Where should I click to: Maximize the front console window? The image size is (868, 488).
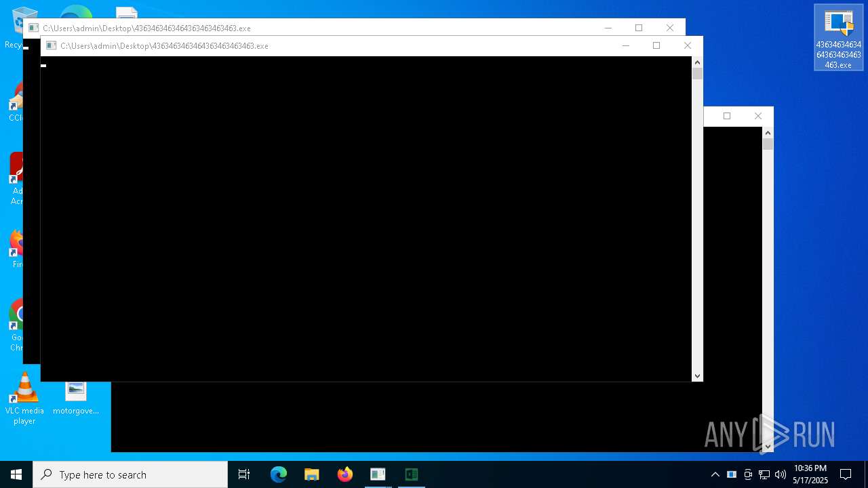coord(656,46)
